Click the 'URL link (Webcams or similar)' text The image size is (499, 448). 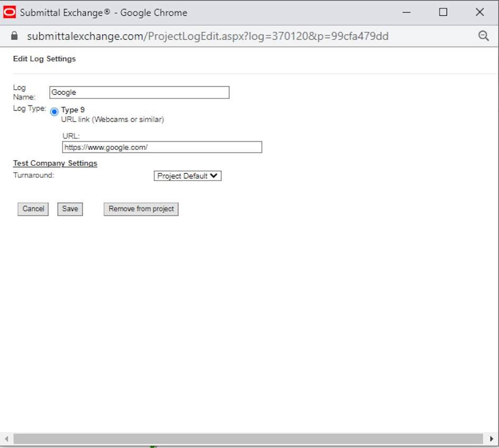pyautogui.click(x=113, y=120)
